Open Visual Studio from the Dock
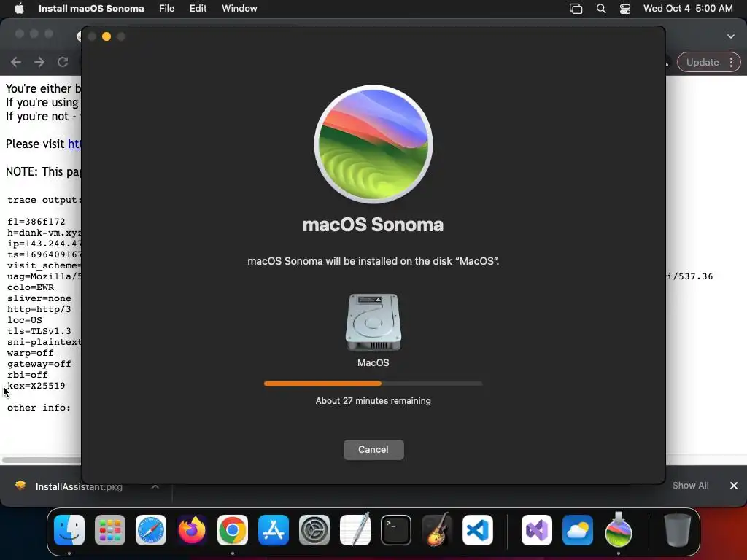747x560 pixels. point(537,530)
